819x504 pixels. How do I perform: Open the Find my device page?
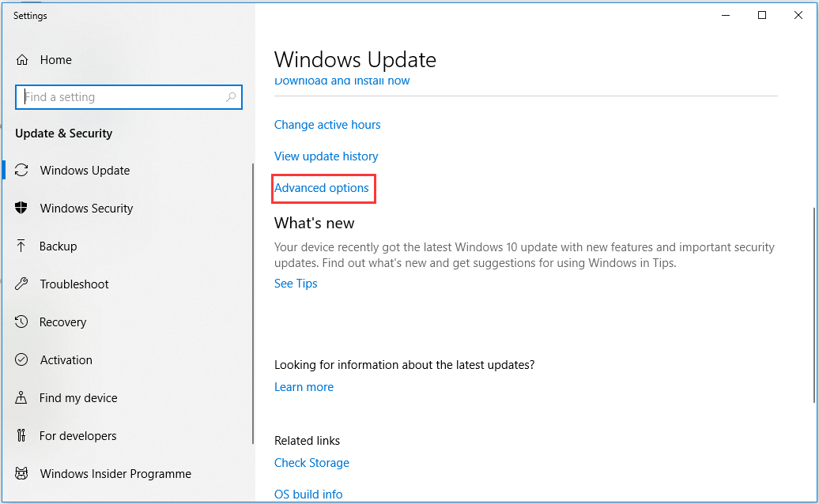click(78, 398)
